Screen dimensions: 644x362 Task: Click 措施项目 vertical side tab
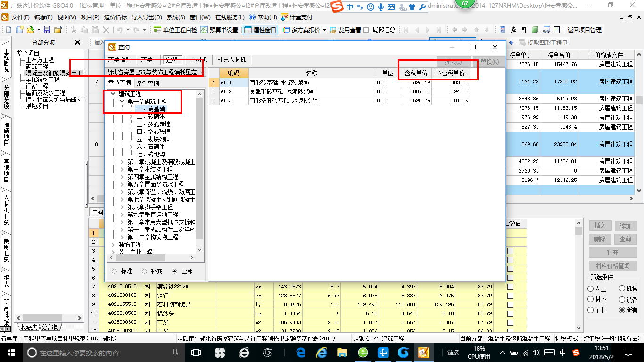[x=6, y=133]
